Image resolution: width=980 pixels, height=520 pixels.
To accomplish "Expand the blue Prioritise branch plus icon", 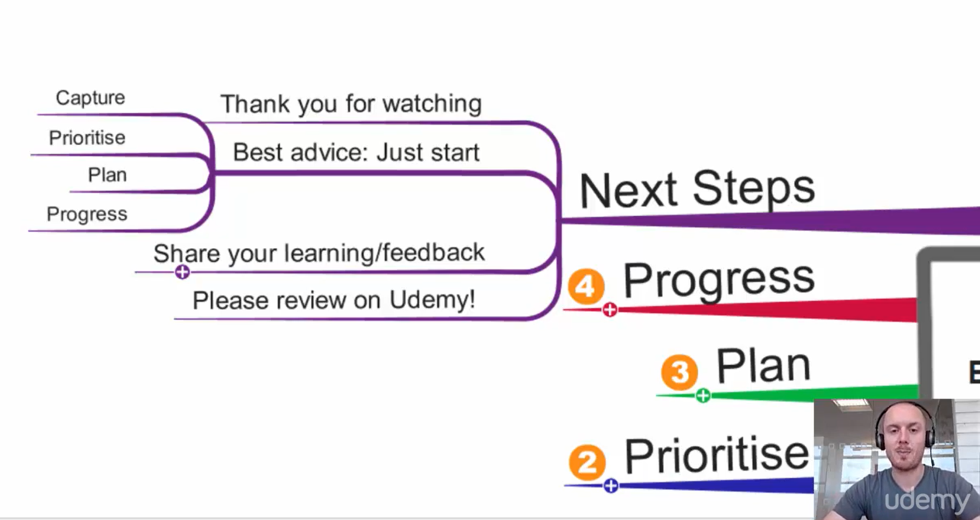I will click(611, 486).
